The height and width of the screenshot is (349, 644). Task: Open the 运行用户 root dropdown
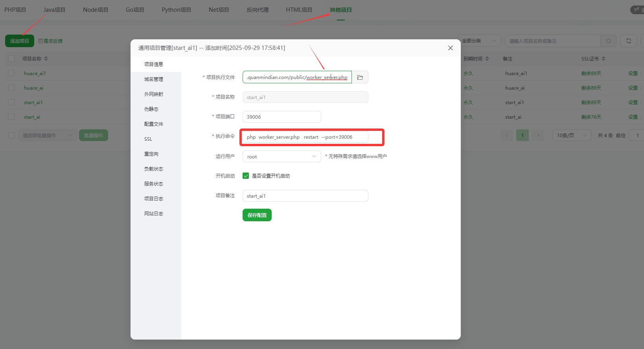[282, 156]
